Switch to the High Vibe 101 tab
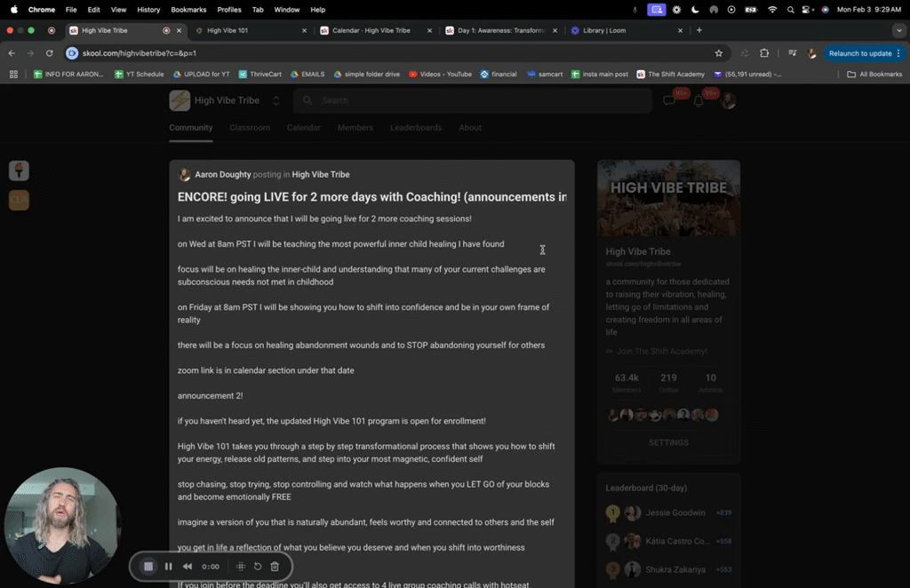Screen dimensions: 910x588 pos(251,30)
